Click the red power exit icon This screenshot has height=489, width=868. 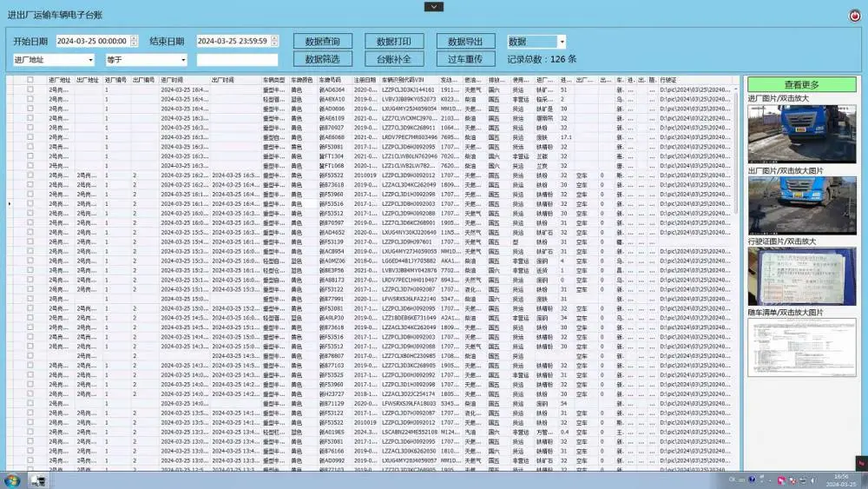(x=855, y=16)
